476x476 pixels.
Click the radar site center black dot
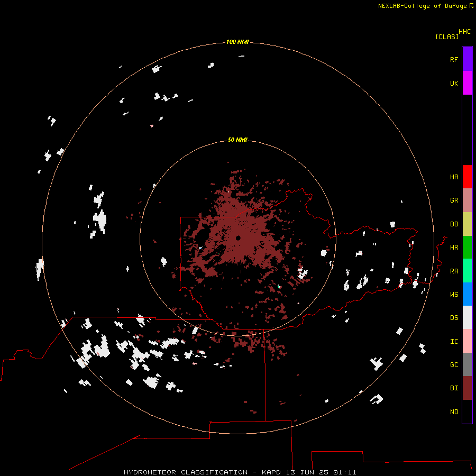click(238, 238)
